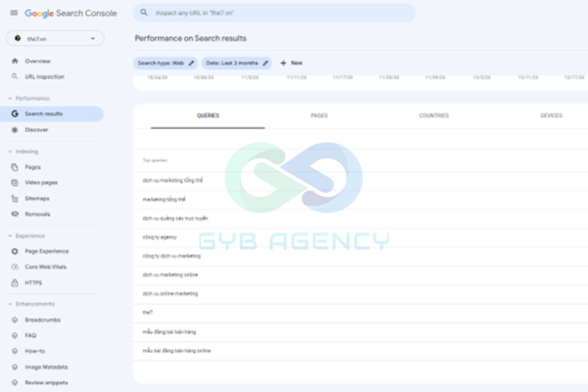Focus the Inspect any URL field

pyautogui.click(x=274, y=13)
